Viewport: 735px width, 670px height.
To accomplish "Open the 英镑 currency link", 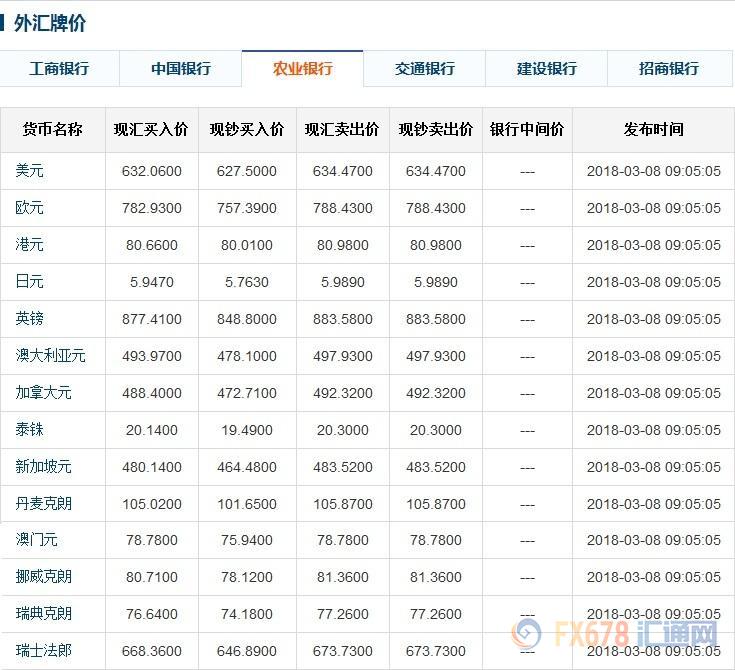I will [29, 319].
